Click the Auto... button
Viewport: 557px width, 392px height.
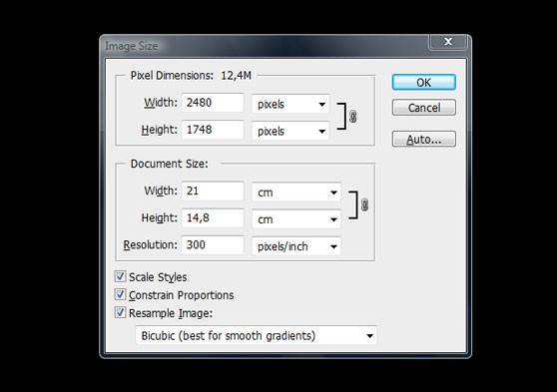pos(424,139)
